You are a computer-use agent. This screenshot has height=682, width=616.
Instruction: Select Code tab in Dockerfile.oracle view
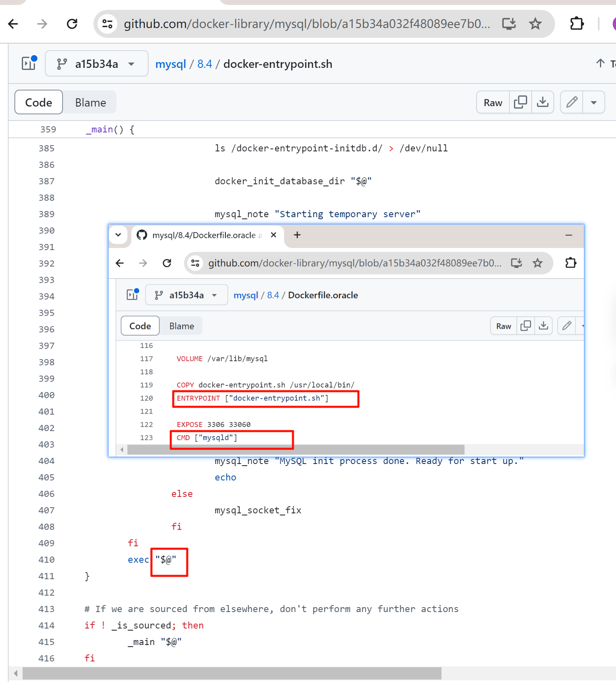point(140,326)
